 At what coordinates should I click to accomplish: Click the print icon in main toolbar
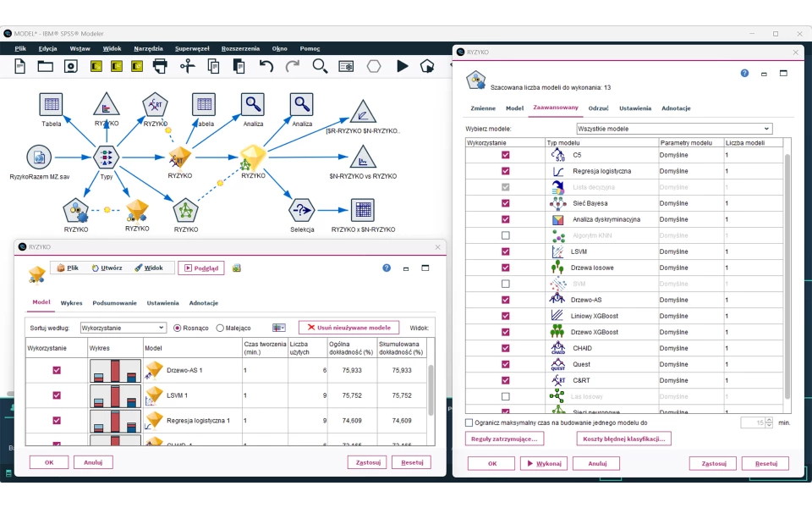pos(160,66)
